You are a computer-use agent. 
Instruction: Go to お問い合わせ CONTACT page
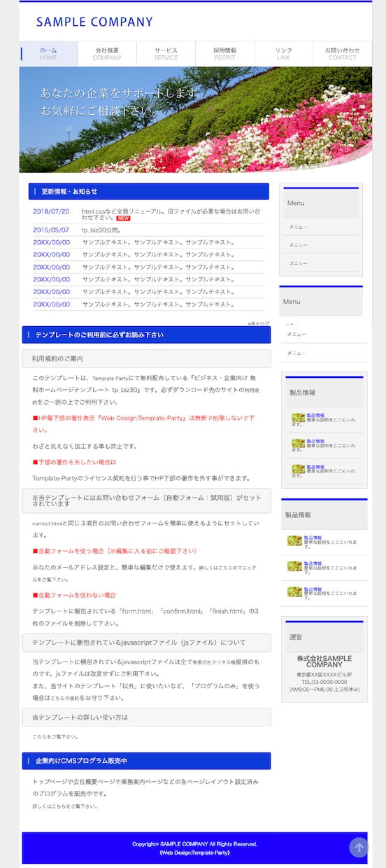tap(342, 54)
